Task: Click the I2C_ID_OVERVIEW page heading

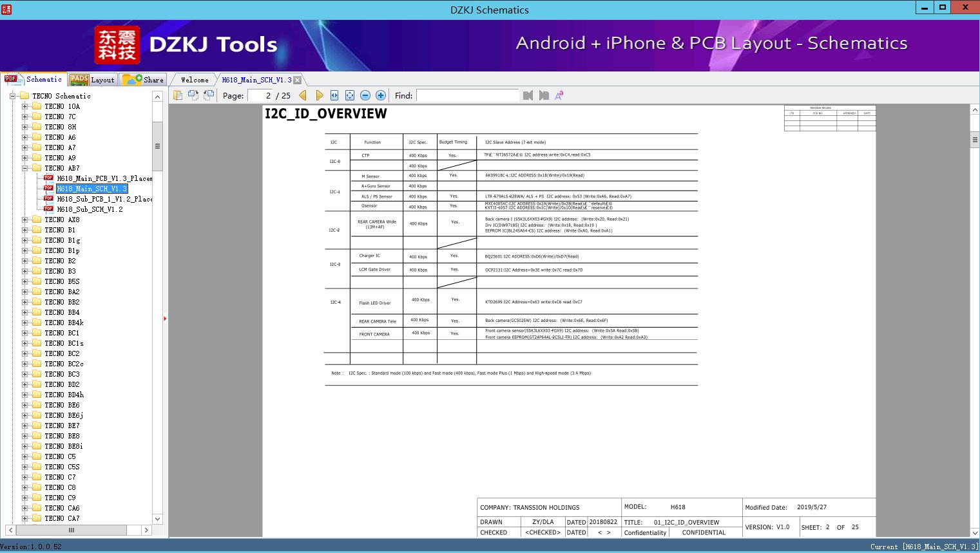Action: [x=326, y=114]
